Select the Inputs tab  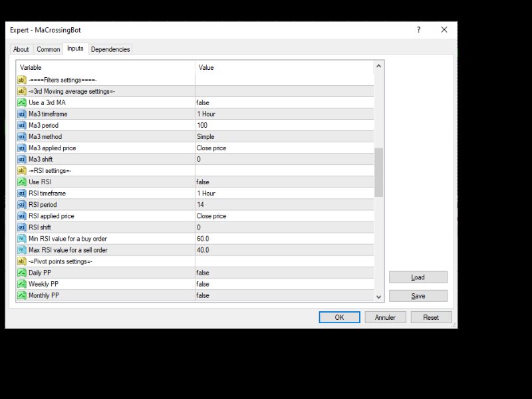[75, 49]
